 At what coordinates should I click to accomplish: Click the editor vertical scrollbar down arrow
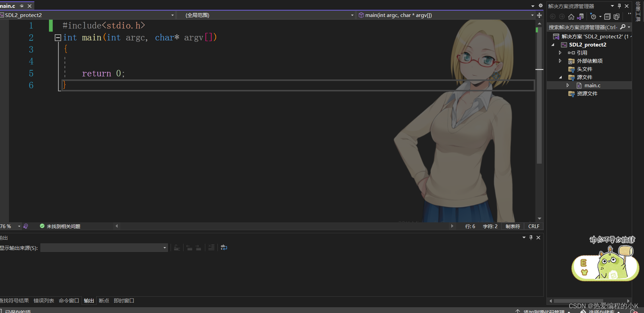tap(539, 219)
